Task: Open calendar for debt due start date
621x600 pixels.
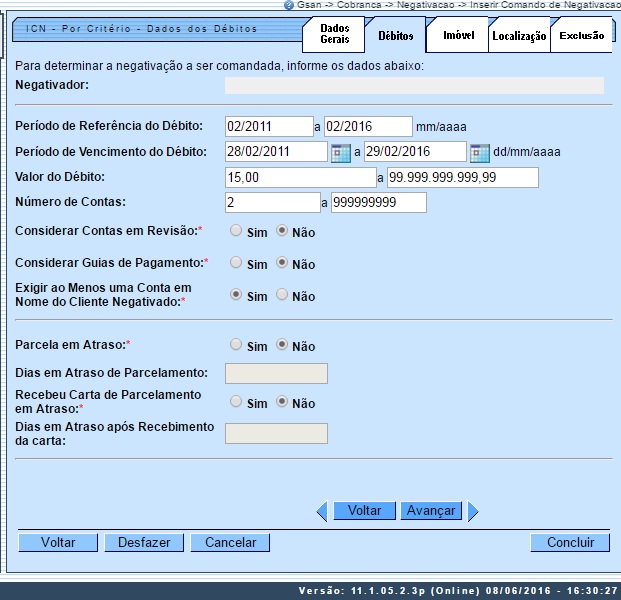Action: click(x=340, y=152)
